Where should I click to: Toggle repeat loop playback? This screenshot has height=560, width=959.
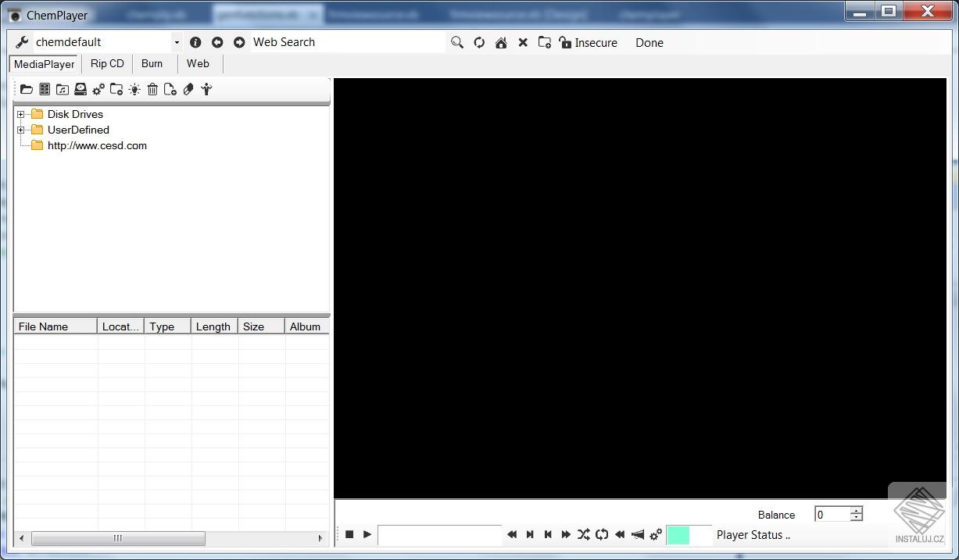pos(602,534)
